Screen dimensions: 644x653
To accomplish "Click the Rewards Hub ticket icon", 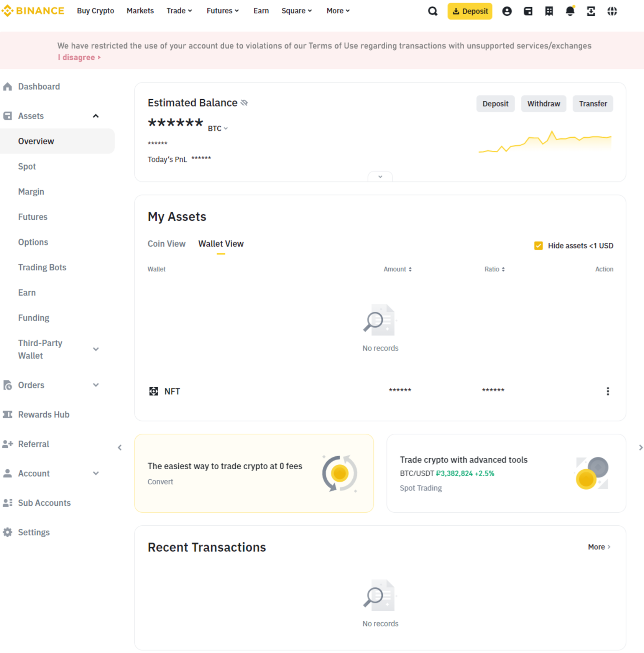I will pos(8,414).
